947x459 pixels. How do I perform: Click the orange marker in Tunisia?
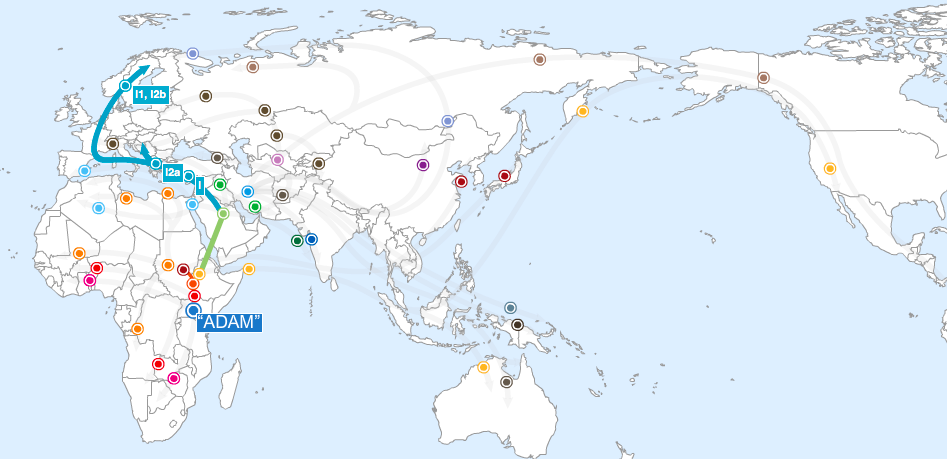(126, 198)
